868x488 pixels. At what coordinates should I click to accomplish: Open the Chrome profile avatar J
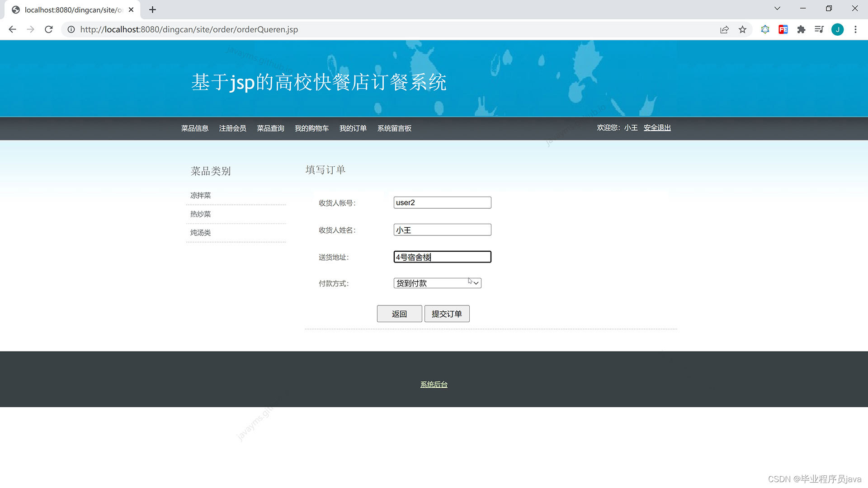(x=837, y=29)
